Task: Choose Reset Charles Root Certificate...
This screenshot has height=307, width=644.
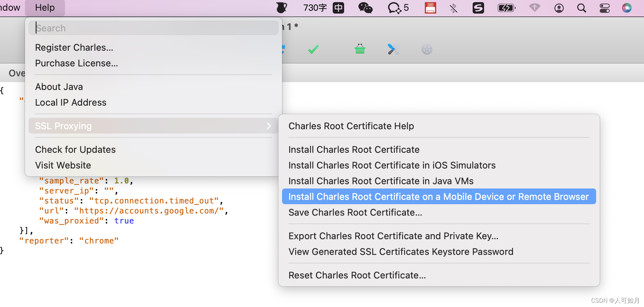Action: coord(357,275)
